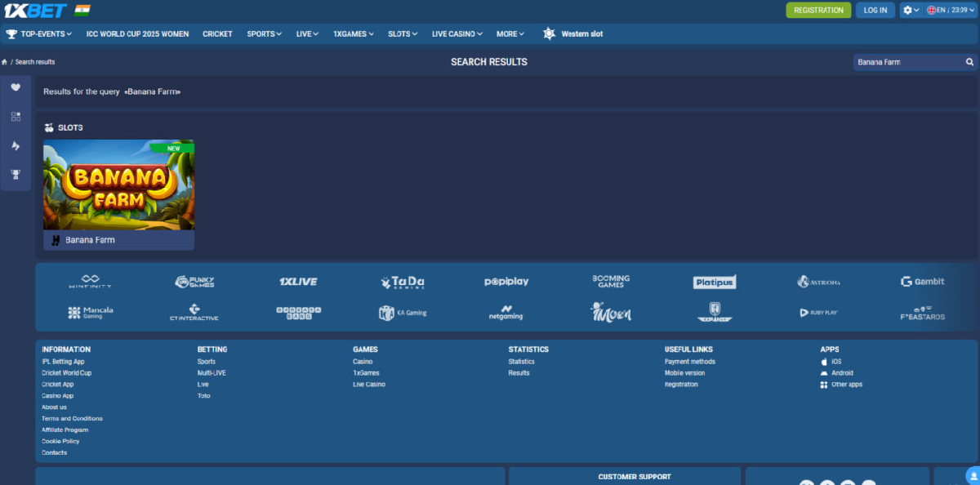Select the TaDa Gaming provider logo
Viewport: 980px width, 485px height.
[x=403, y=282]
